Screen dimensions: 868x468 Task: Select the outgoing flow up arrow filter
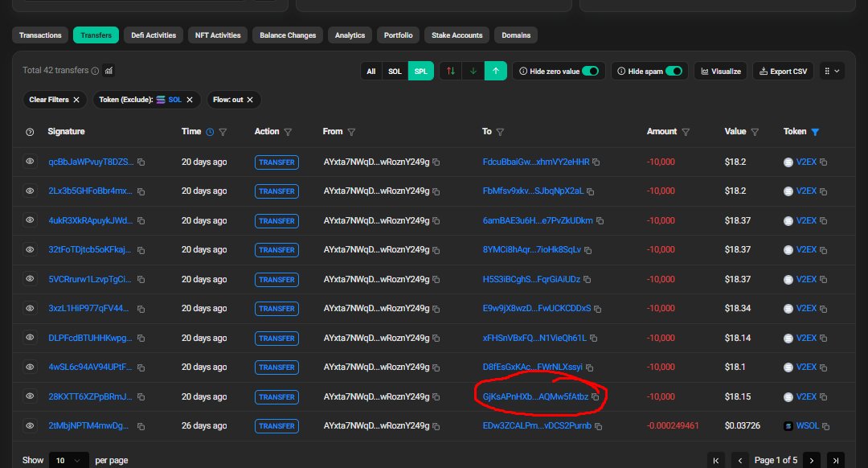point(496,71)
